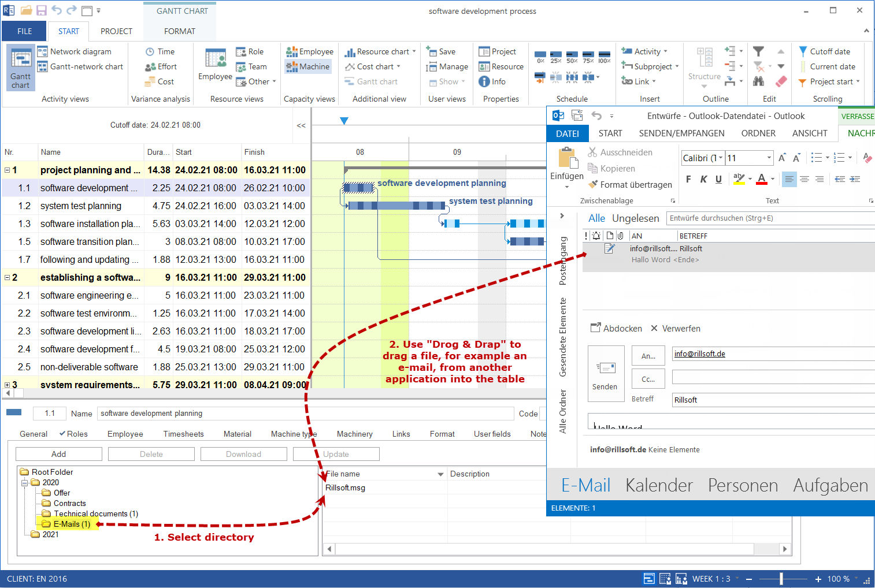Set schedule progress to 0%
The width and height of the screenshot is (875, 588).
pos(540,57)
